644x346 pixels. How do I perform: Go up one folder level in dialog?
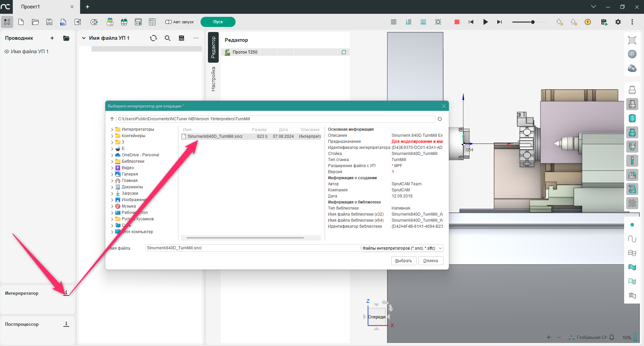pyautogui.click(x=112, y=119)
